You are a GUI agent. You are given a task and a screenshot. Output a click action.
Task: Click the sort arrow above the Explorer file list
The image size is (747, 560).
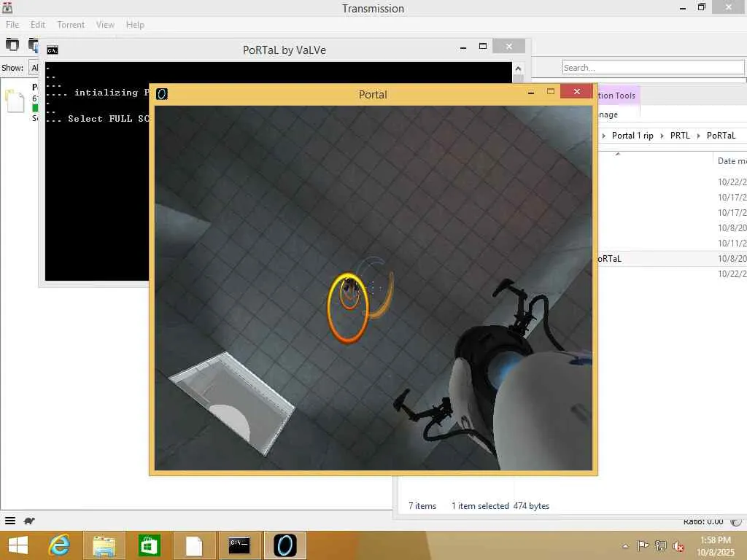[617, 154]
